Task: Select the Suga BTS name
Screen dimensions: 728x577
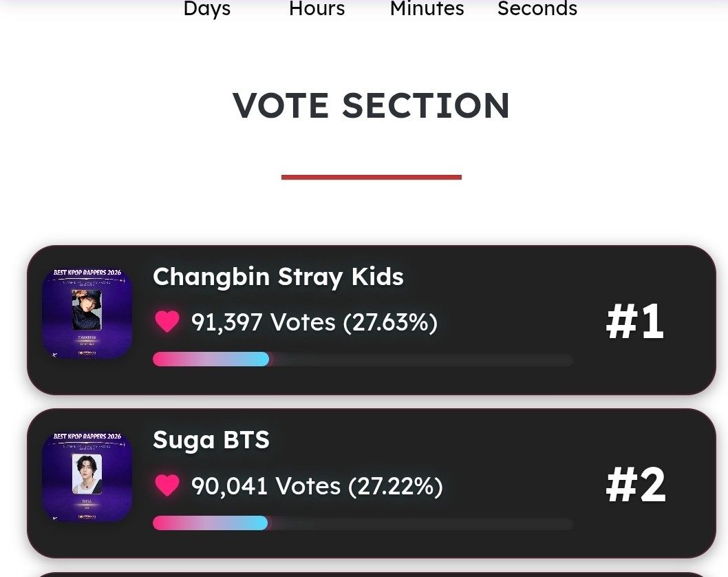Action: [211, 440]
